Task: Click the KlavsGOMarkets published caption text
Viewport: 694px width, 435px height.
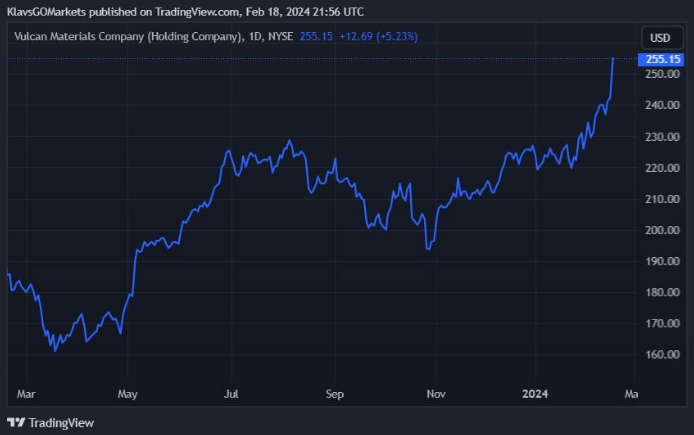Action: pyautogui.click(x=185, y=12)
